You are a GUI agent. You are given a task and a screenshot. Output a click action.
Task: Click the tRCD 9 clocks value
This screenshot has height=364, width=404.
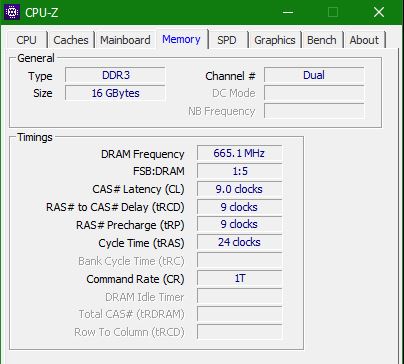click(239, 207)
